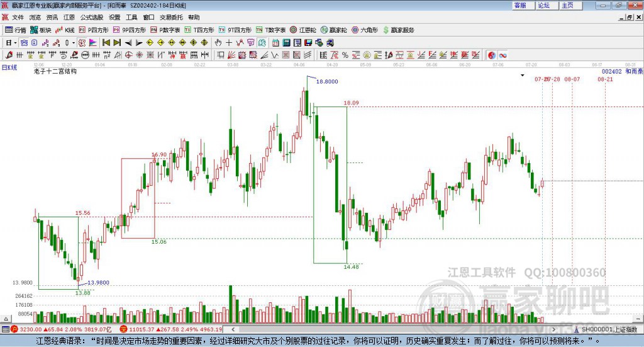
Task: Select the Gann fan lines tool
Action: pos(231,55)
